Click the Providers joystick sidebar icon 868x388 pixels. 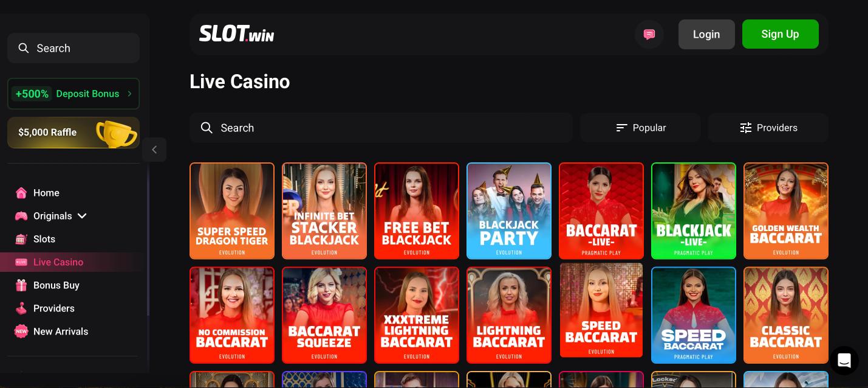[x=21, y=308]
